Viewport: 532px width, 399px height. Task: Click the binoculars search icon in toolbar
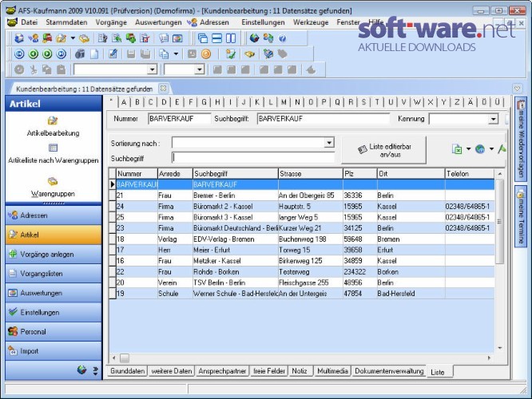[x=80, y=54]
